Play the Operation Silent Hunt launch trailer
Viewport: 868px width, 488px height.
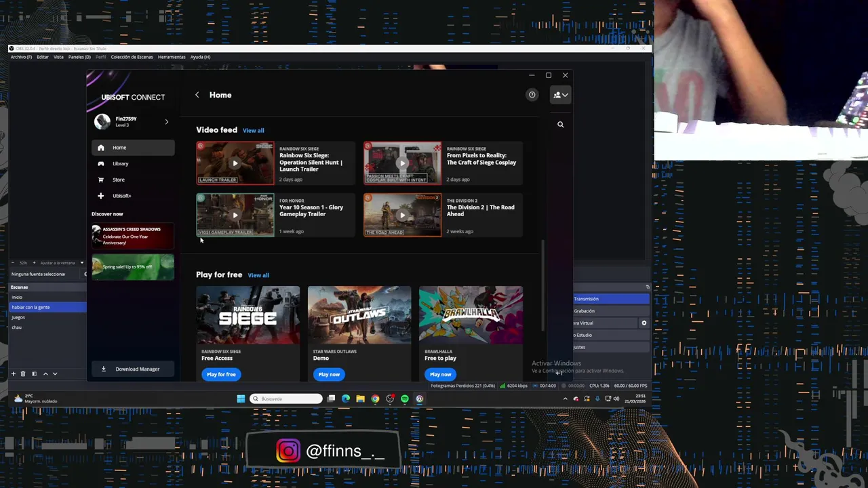coord(235,163)
